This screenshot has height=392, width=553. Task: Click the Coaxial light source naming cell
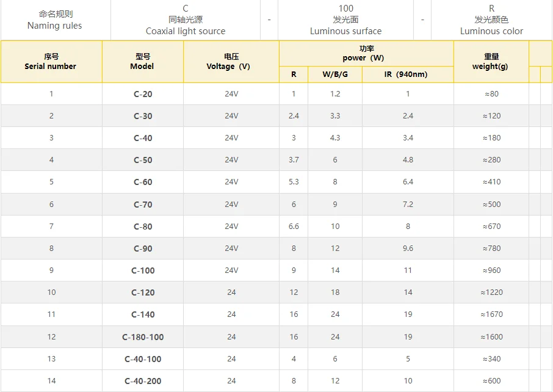[x=186, y=20]
